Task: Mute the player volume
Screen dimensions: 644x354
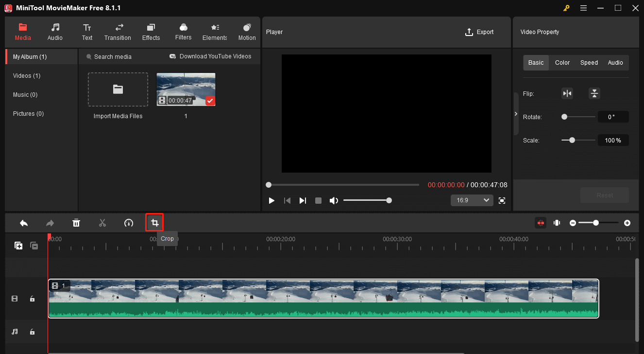Action: point(334,200)
